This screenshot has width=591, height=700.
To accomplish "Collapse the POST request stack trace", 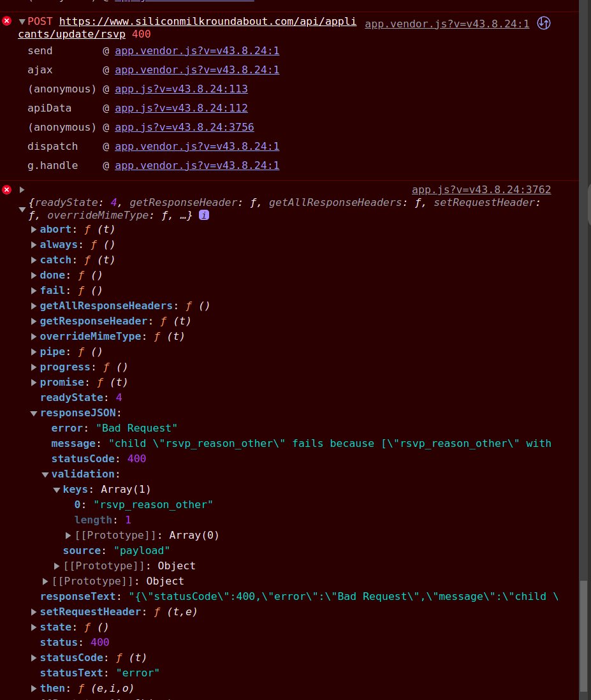I will 22,22.
